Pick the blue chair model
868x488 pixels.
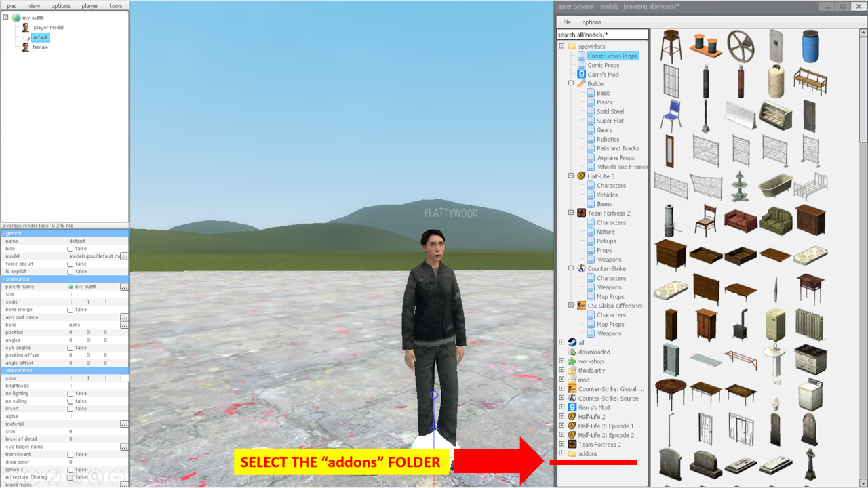point(671,115)
